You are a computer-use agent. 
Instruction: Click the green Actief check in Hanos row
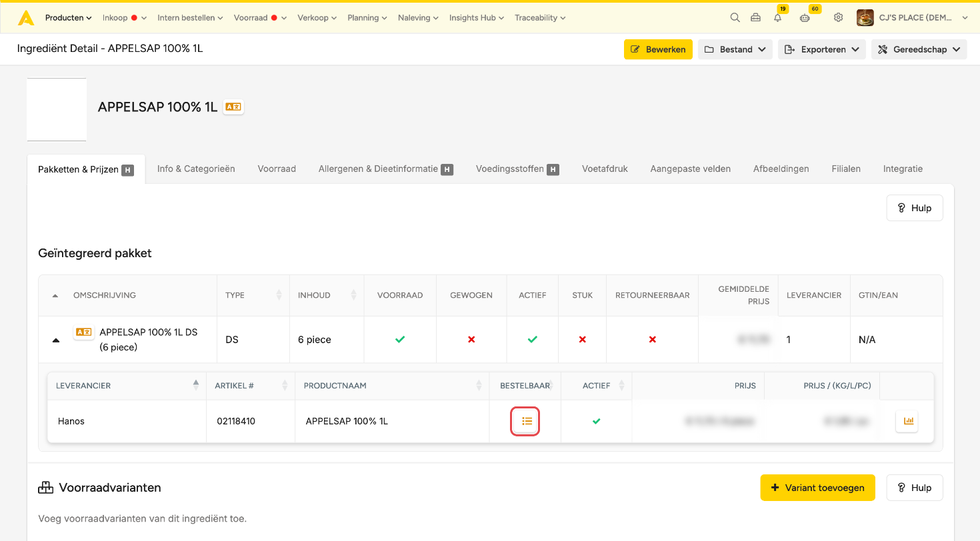pos(597,421)
